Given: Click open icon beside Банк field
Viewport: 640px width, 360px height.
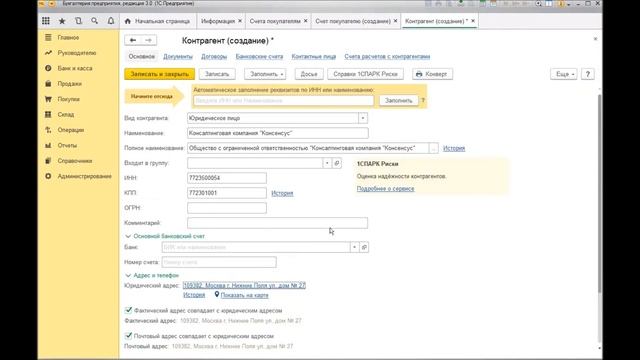Looking at the screenshot, I should pyautogui.click(x=364, y=247).
